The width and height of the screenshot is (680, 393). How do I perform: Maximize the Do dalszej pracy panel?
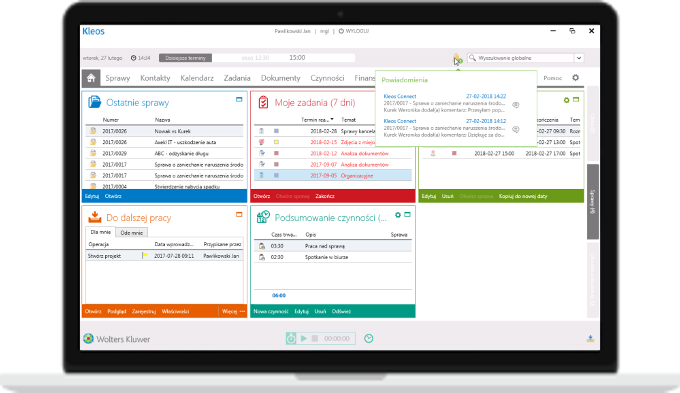(x=239, y=214)
